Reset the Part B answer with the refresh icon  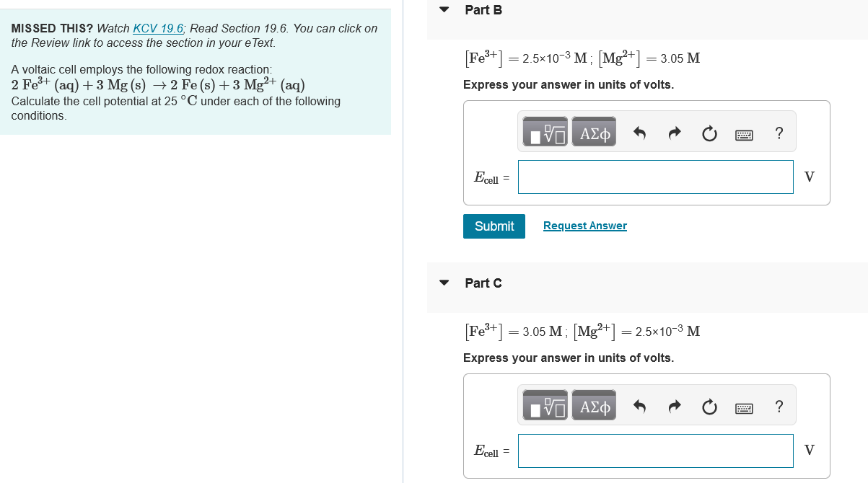click(709, 131)
